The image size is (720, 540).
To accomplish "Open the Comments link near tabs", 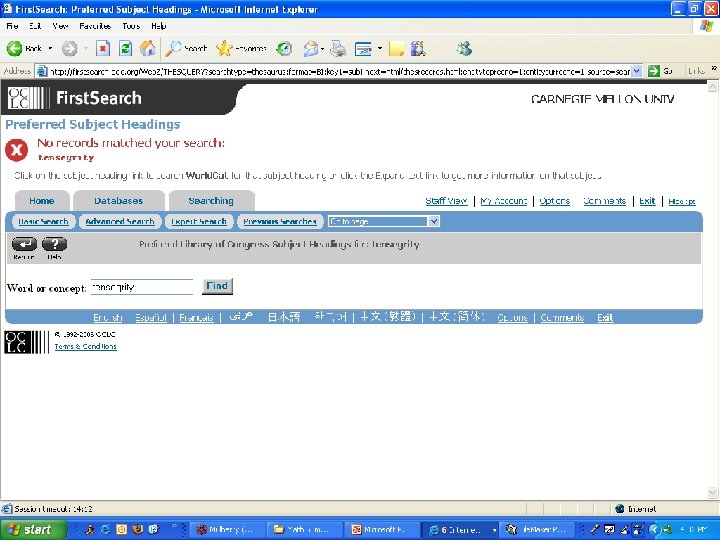I will 604,201.
